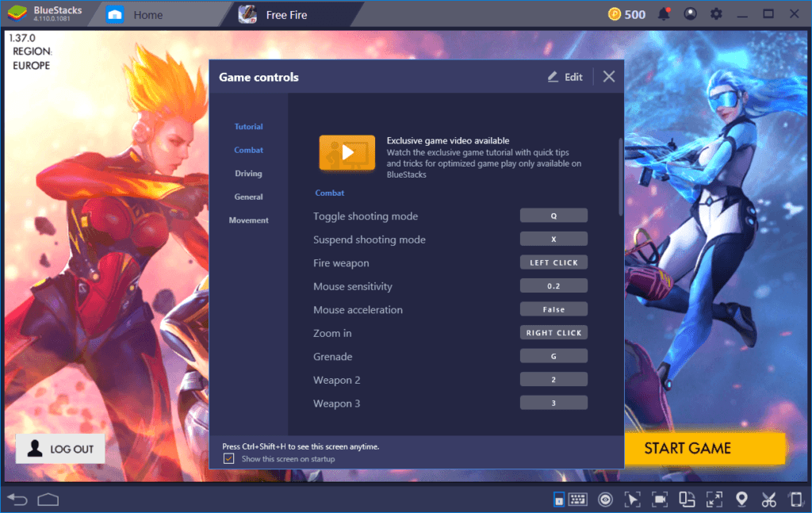Open the location spoofing tool
The height and width of the screenshot is (513, 812).
click(x=742, y=500)
